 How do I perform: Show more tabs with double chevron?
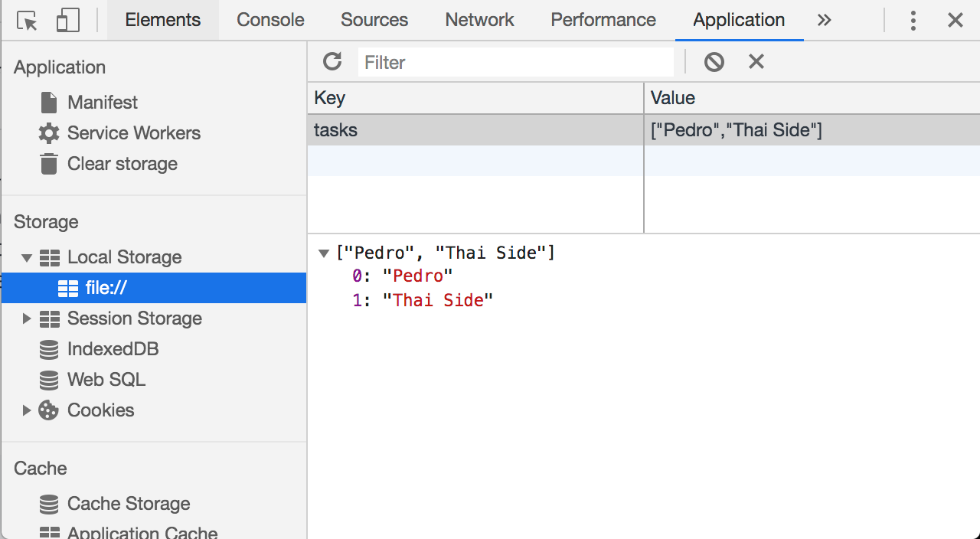click(824, 21)
